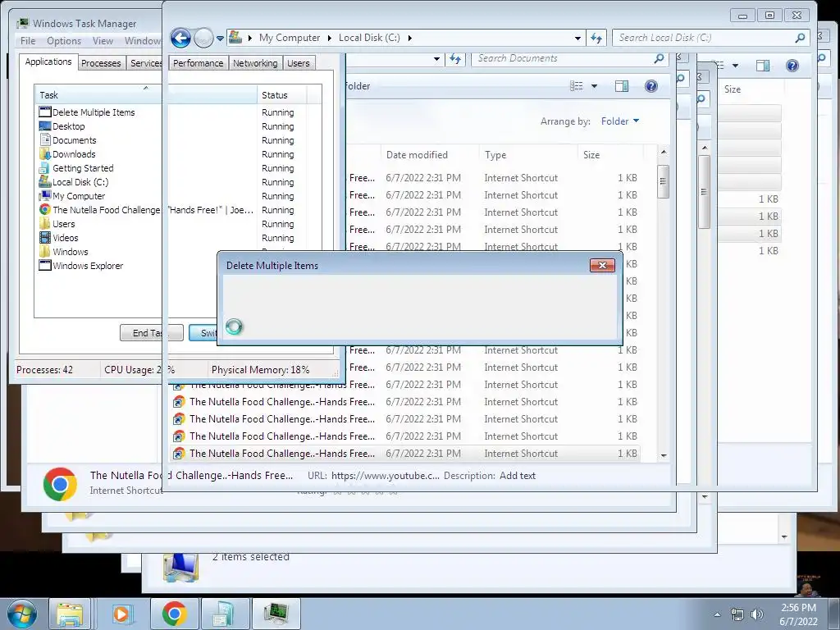Open Task Manager Options menu

pos(64,41)
